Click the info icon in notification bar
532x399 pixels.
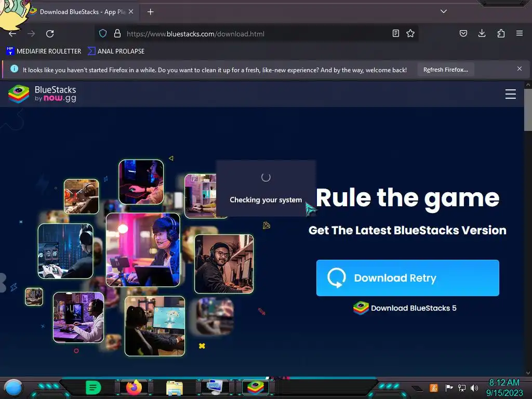pos(14,69)
